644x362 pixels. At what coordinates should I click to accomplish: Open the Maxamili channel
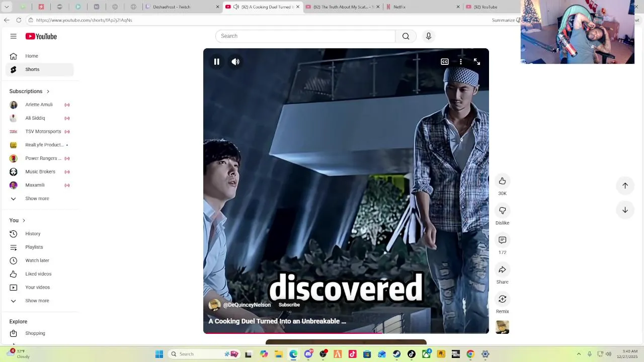point(39,185)
